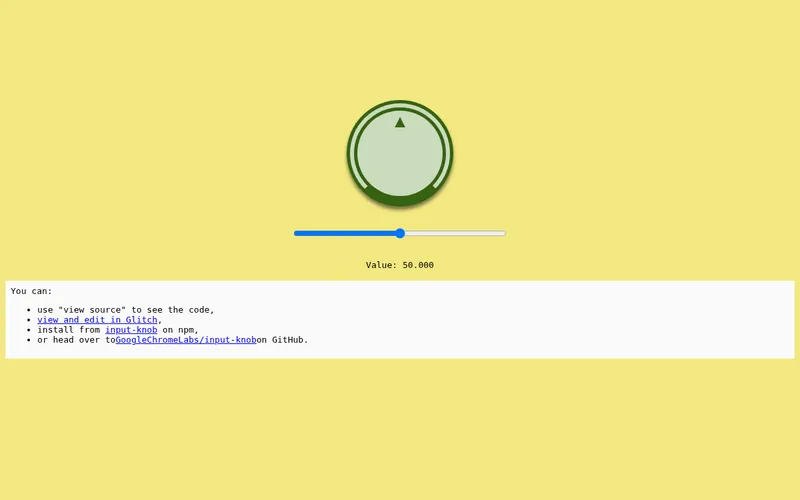Image resolution: width=800 pixels, height=500 pixels.
Task: Click the 'use "view source" to see the code' line
Action: (x=126, y=310)
